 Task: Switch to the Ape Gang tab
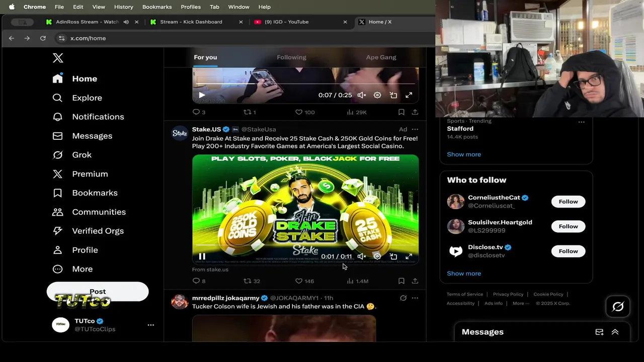(x=381, y=57)
